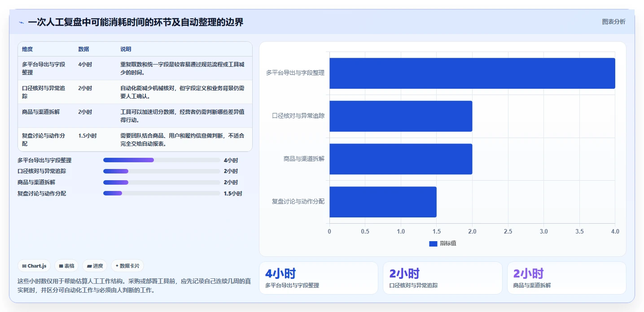This screenshot has width=644, height=312.
Task: Click the 数据 column header
Action: click(83, 49)
